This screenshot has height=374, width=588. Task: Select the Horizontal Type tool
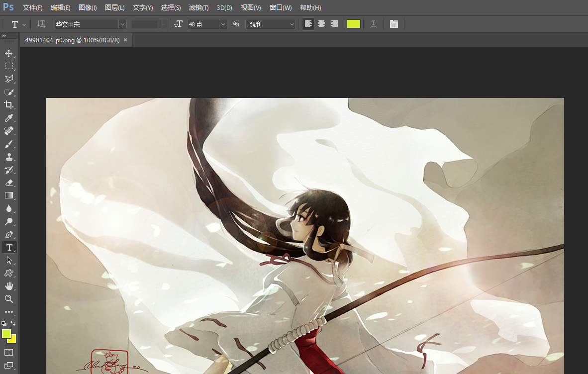(x=9, y=247)
